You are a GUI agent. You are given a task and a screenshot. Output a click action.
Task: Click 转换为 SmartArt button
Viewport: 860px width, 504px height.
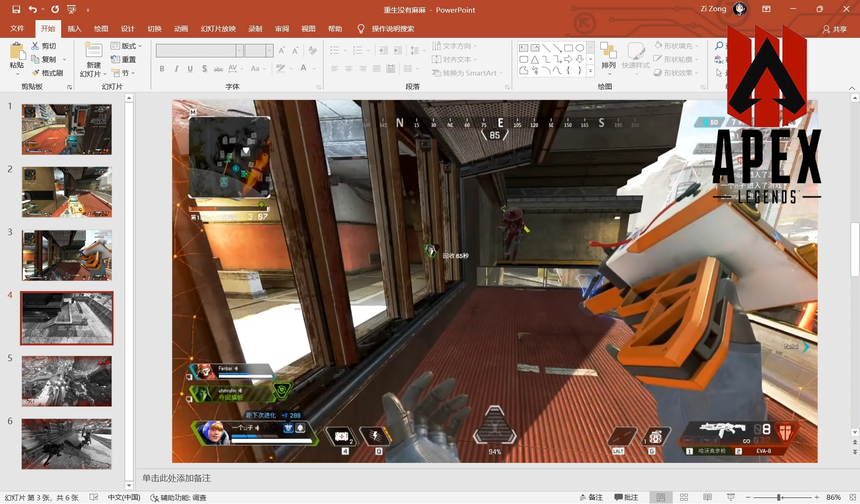click(467, 73)
